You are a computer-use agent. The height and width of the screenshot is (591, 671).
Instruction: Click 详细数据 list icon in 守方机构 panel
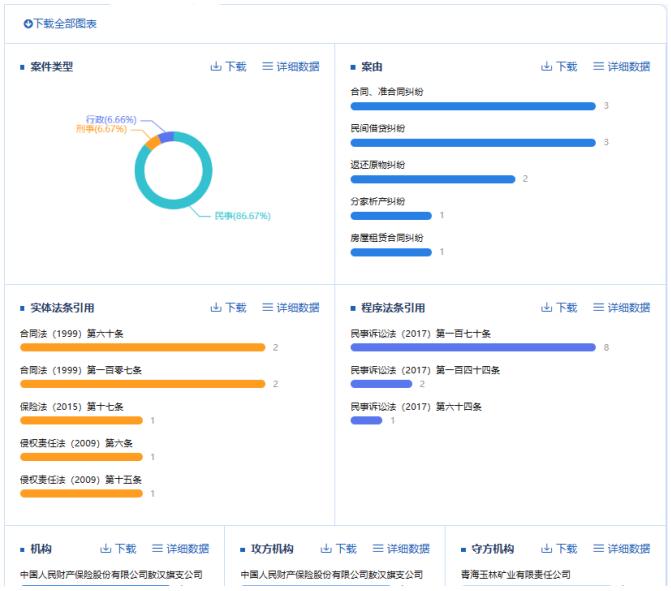pos(598,549)
